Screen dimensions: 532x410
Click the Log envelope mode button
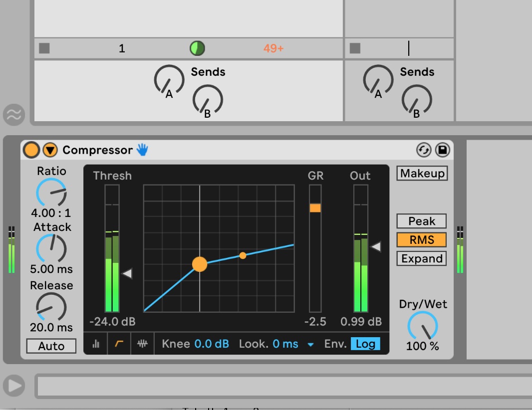click(x=365, y=344)
